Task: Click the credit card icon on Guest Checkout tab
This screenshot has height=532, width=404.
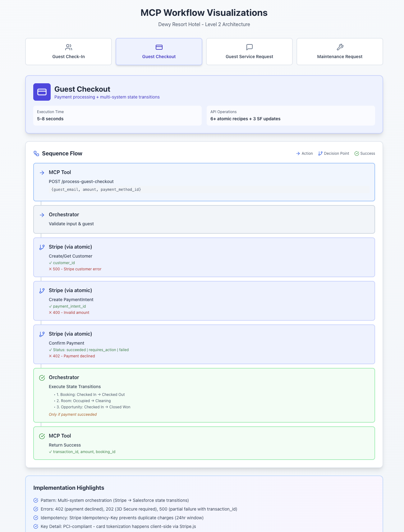Action: point(159,47)
